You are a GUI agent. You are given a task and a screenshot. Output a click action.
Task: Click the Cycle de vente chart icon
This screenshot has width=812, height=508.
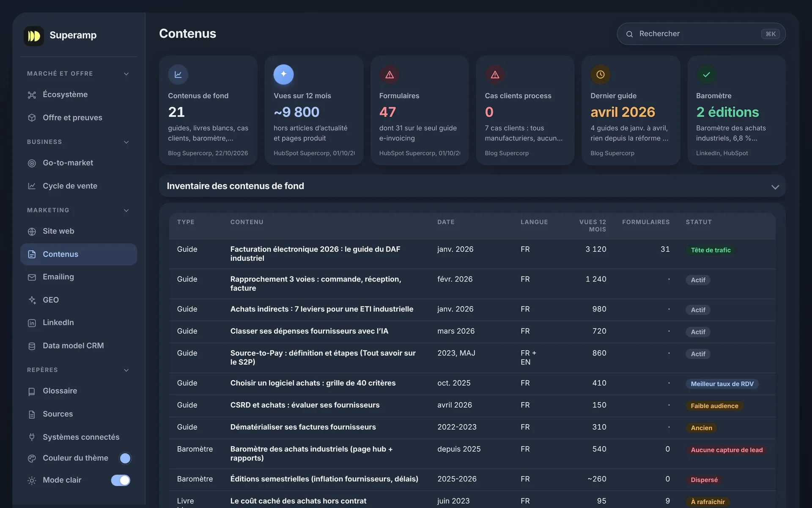coord(32,186)
